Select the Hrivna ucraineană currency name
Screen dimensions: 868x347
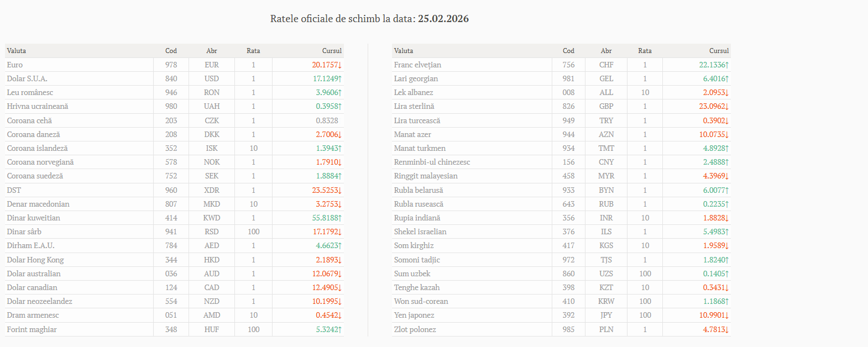[x=38, y=107]
